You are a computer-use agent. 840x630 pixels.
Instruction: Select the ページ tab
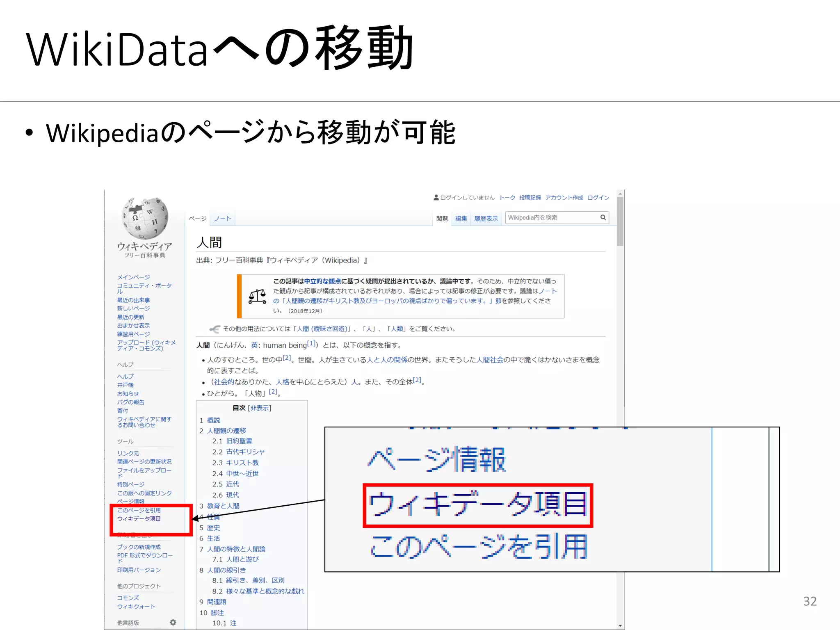[x=198, y=219]
